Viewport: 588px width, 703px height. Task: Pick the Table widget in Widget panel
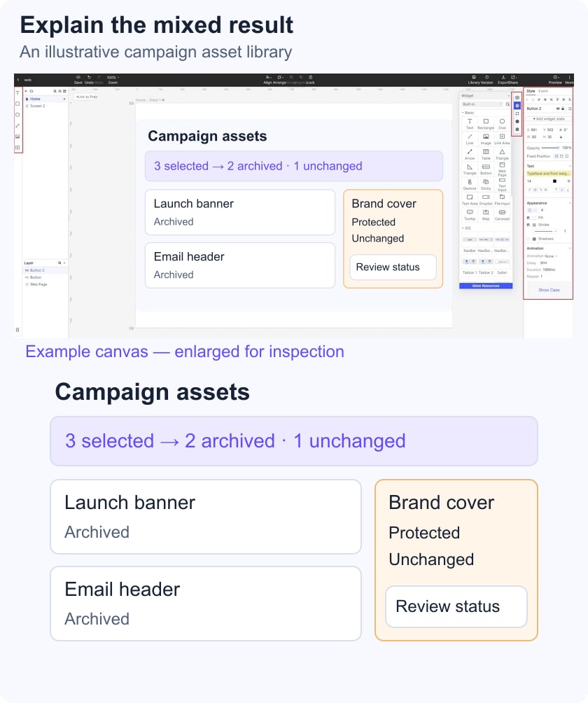[486, 154]
